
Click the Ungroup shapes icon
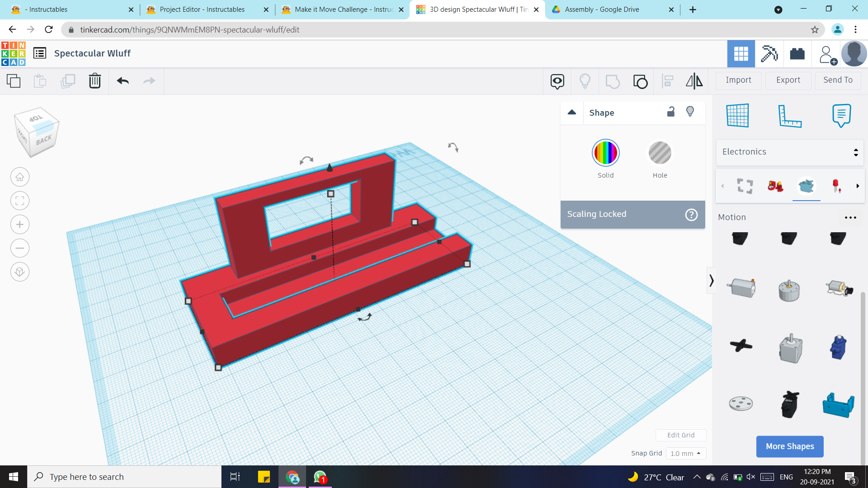click(640, 81)
